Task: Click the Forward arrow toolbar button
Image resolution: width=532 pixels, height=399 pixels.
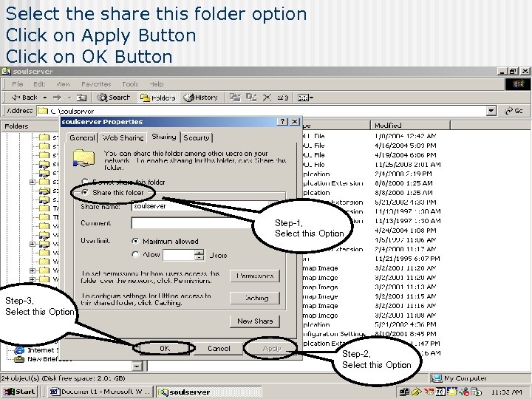Action: [x=58, y=98]
